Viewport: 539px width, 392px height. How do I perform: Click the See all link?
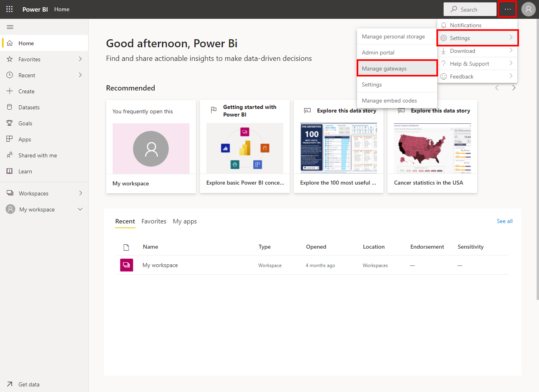click(x=504, y=221)
